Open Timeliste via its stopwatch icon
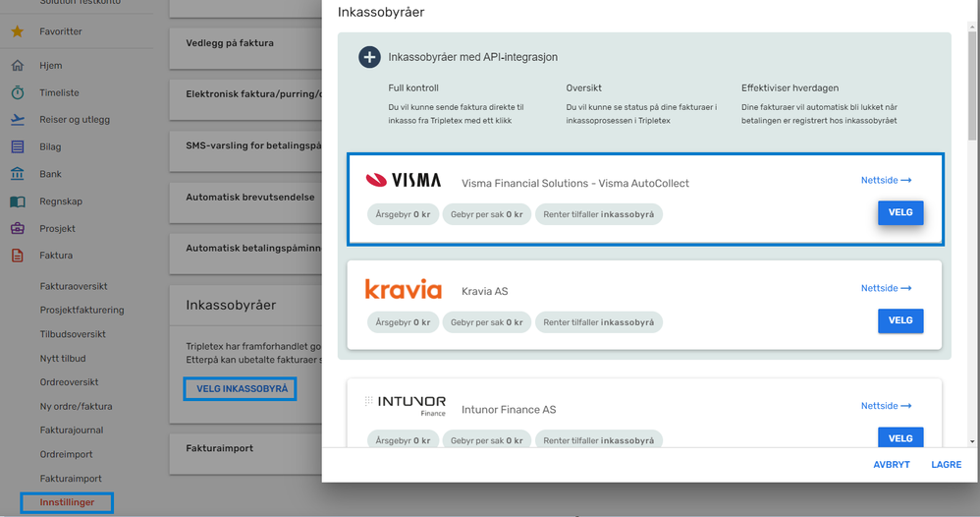980x517 pixels. click(18, 92)
